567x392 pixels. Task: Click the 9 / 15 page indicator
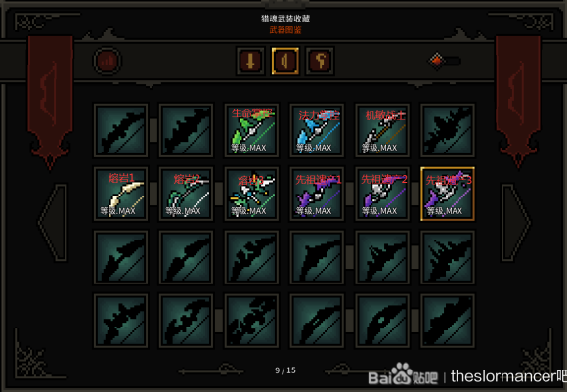coord(285,370)
